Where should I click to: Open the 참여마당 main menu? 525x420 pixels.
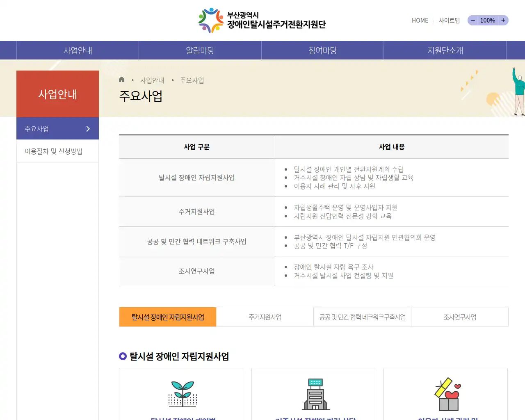tap(323, 50)
